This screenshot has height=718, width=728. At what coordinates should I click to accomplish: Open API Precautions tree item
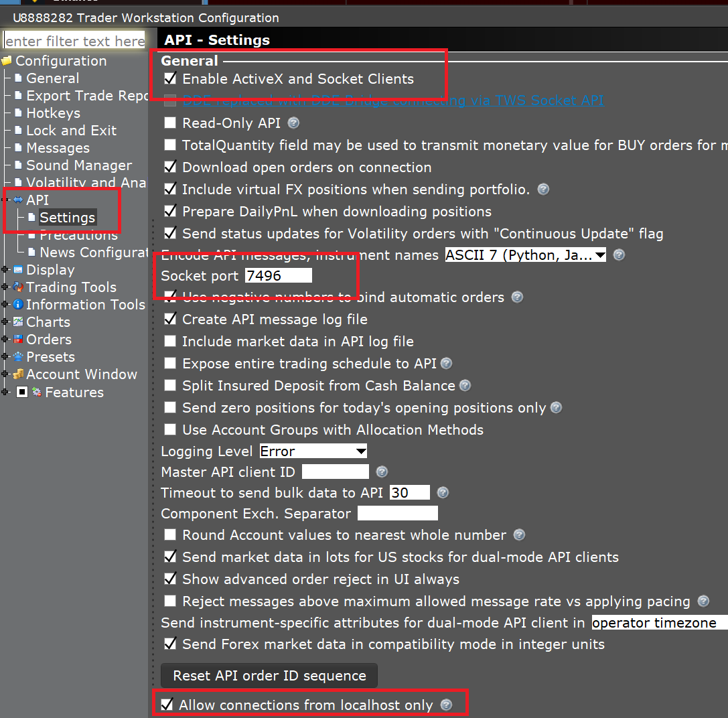78,235
